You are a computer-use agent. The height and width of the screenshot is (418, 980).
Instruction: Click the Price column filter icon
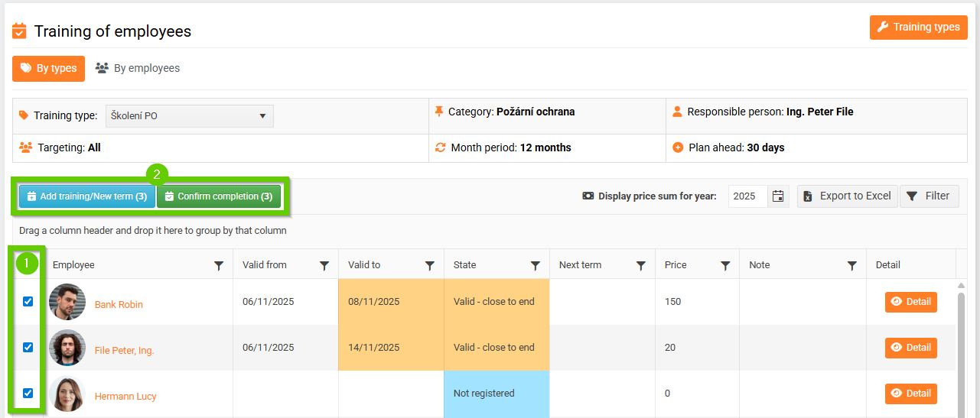[725, 265]
